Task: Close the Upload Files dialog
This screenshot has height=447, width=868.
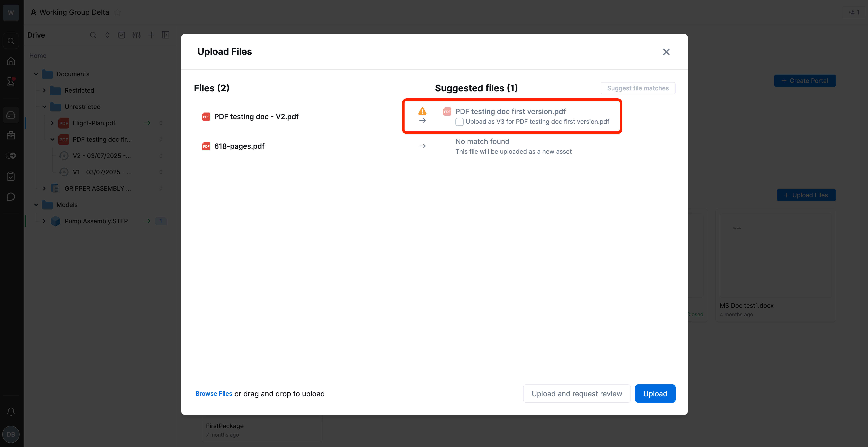Action: click(x=666, y=52)
